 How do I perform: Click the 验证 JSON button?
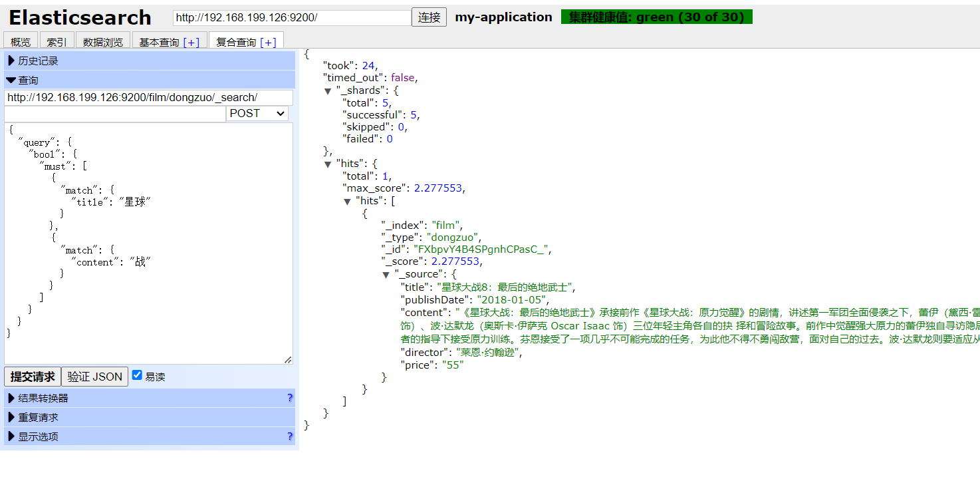click(94, 377)
